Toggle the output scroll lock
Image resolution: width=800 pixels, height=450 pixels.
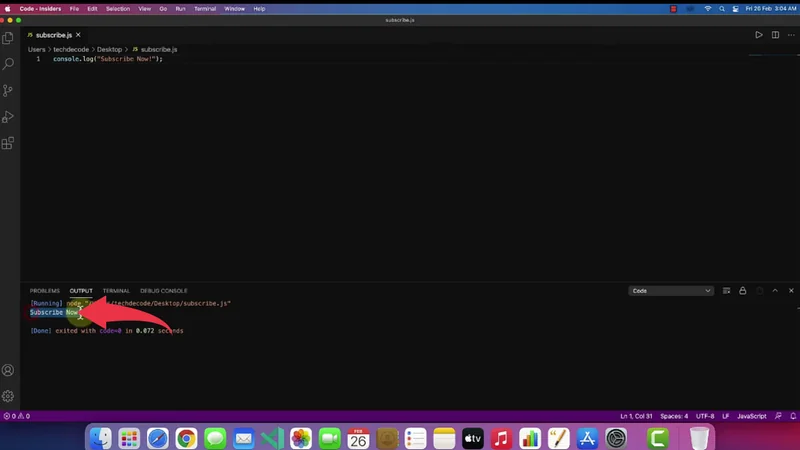tap(741, 291)
